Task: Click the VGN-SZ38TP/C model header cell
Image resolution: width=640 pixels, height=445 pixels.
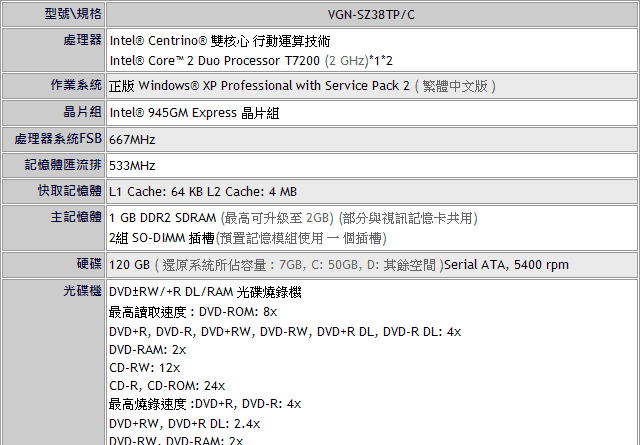Action: click(371, 14)
